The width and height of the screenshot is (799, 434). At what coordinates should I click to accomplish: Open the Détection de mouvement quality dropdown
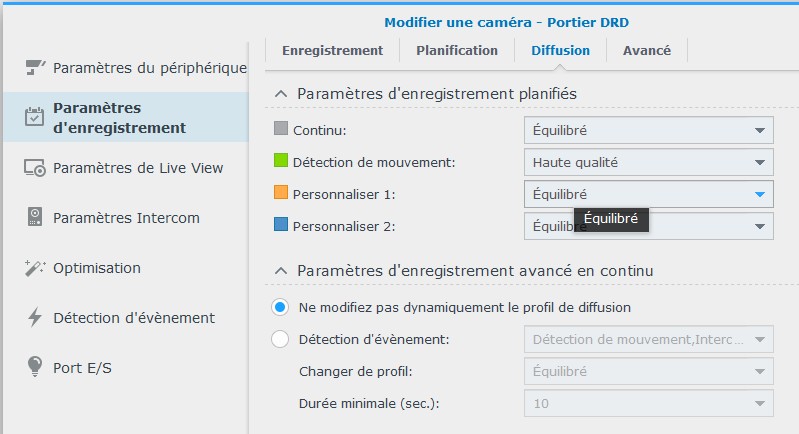coord(648,162)
